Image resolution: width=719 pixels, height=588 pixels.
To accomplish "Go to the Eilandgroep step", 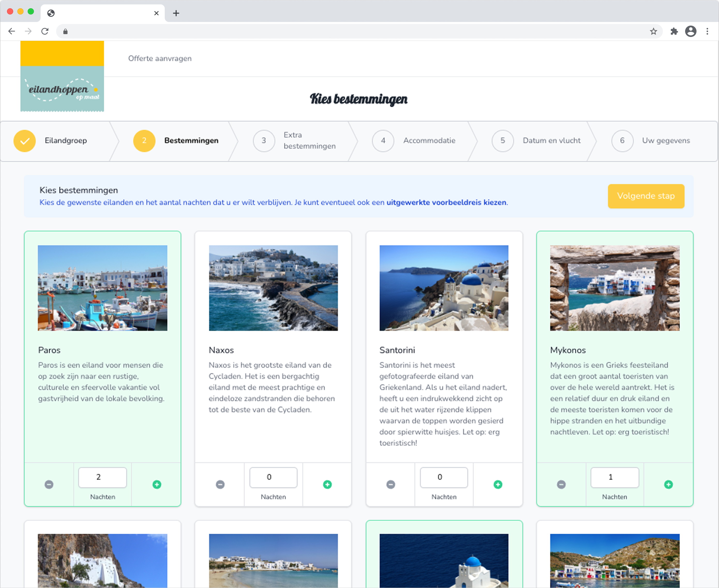I will [x=66, y=141].
